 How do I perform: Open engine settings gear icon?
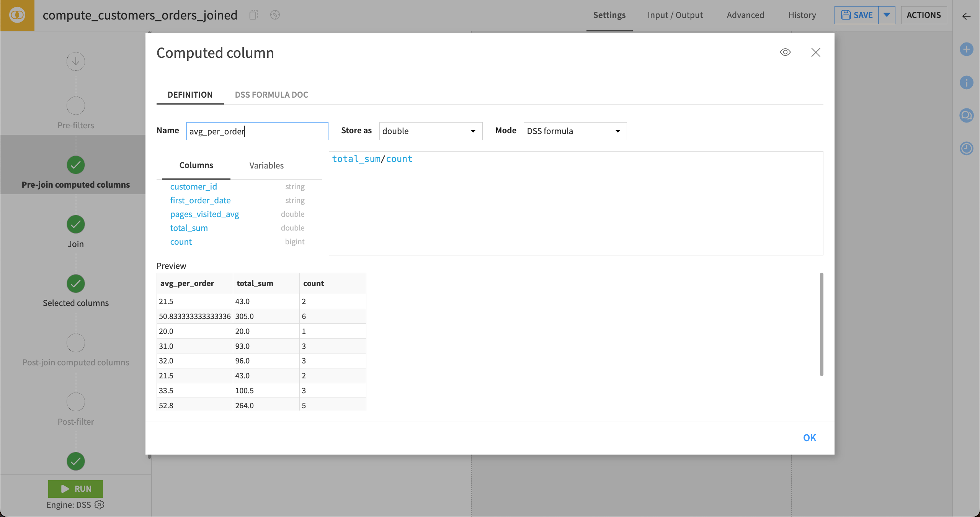(x=100, y=505)
